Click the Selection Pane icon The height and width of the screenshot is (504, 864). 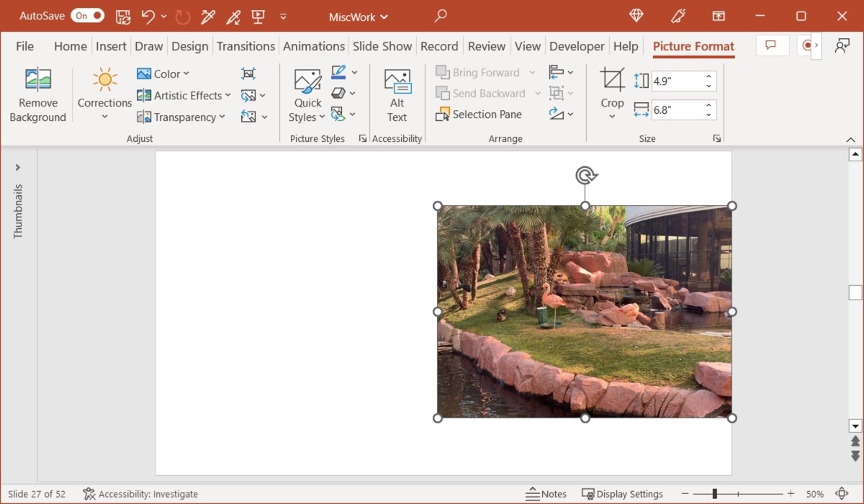click(479, 114)
